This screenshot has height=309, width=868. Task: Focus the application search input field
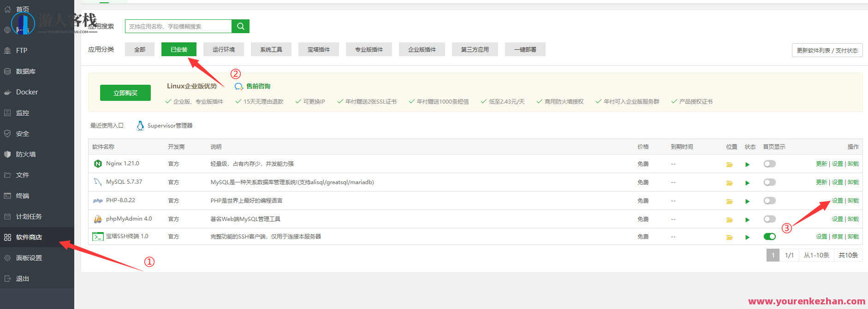click(178, 26)
